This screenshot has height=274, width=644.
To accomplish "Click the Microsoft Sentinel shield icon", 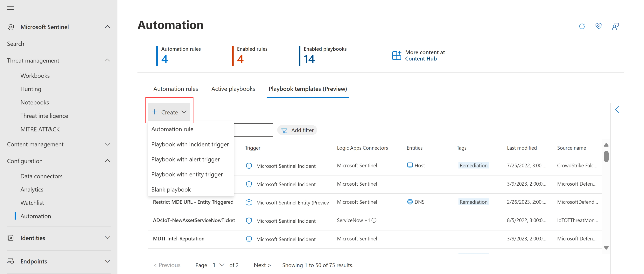I will pyautogui.click(x=11, y=27).
